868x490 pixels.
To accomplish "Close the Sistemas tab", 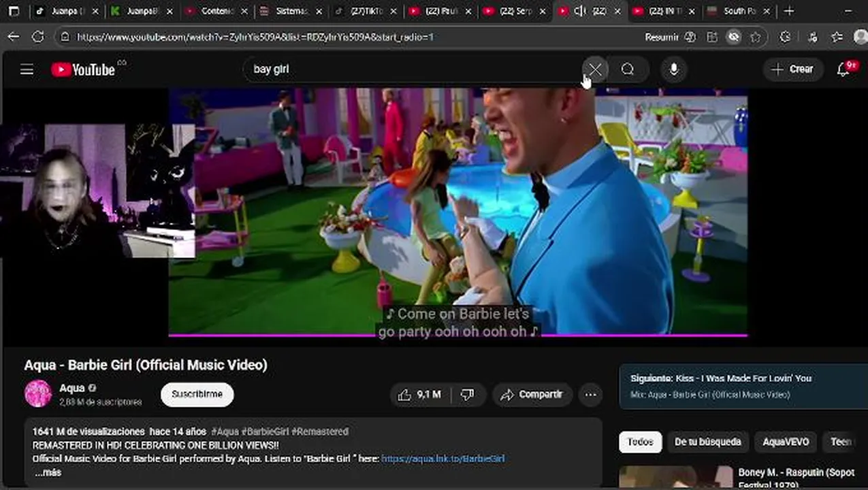I will point(319,12).
